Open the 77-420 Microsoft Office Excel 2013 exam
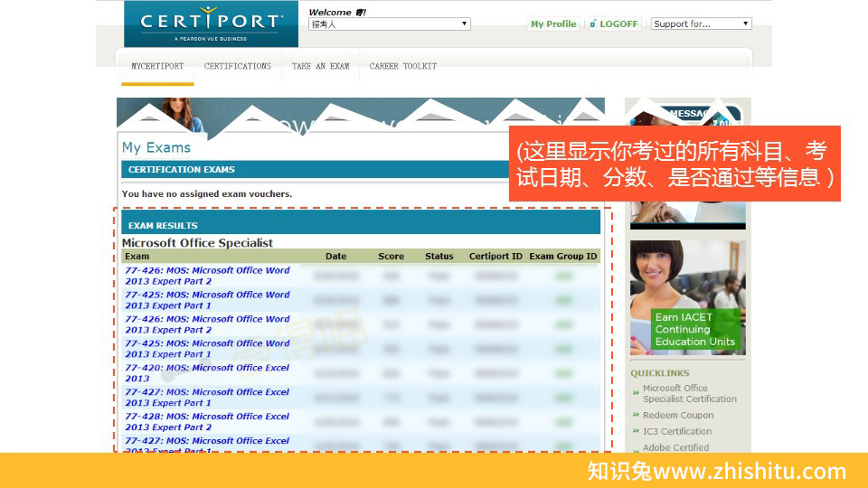 coord(207,373)
